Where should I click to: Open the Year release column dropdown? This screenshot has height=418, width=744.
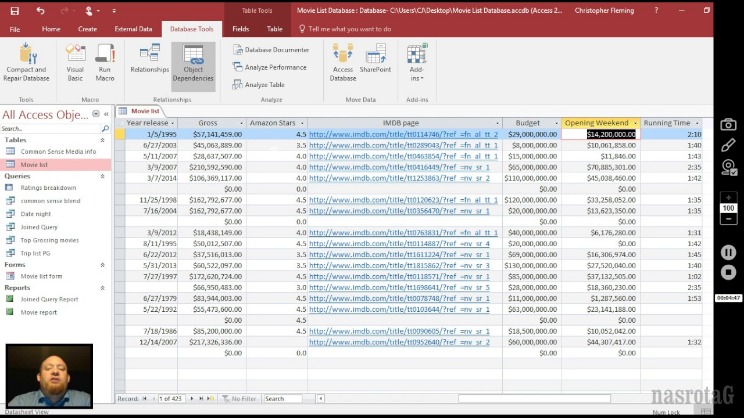(x=173, y=123)
